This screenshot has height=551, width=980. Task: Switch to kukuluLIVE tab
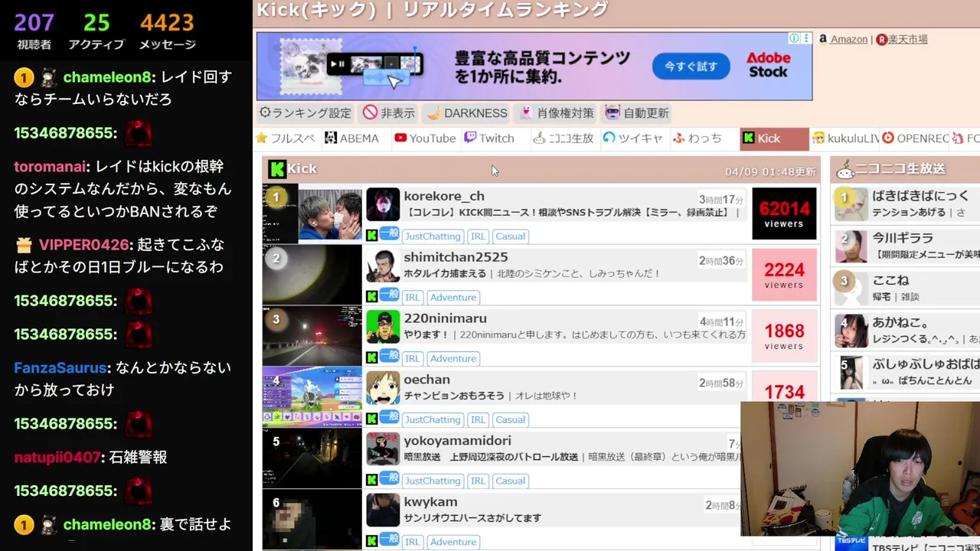(x=845, y=139)
